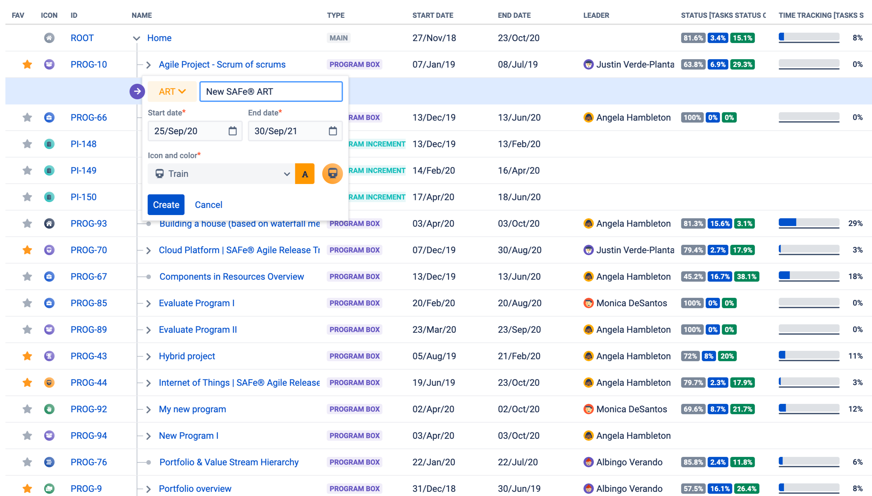Toggle favorite star for PROG-92
This screenshot has width=872, height=496.
tap(27, 409)
